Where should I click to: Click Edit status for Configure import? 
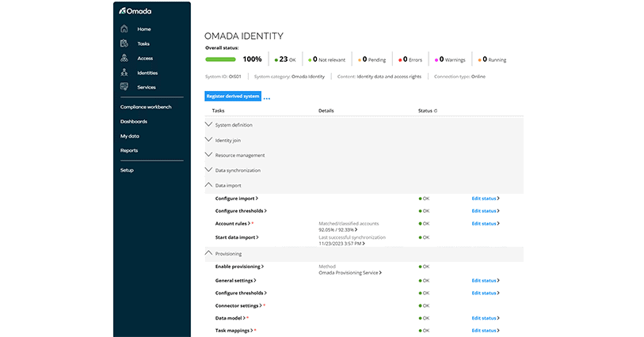point(486,199)
